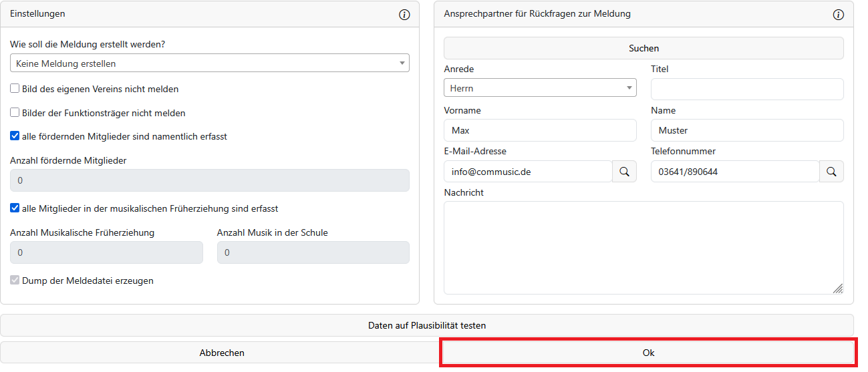Screen dimensions: 868x372
Task: Click the Nachricht textarea resize handle
Action: tap(837, 289)
